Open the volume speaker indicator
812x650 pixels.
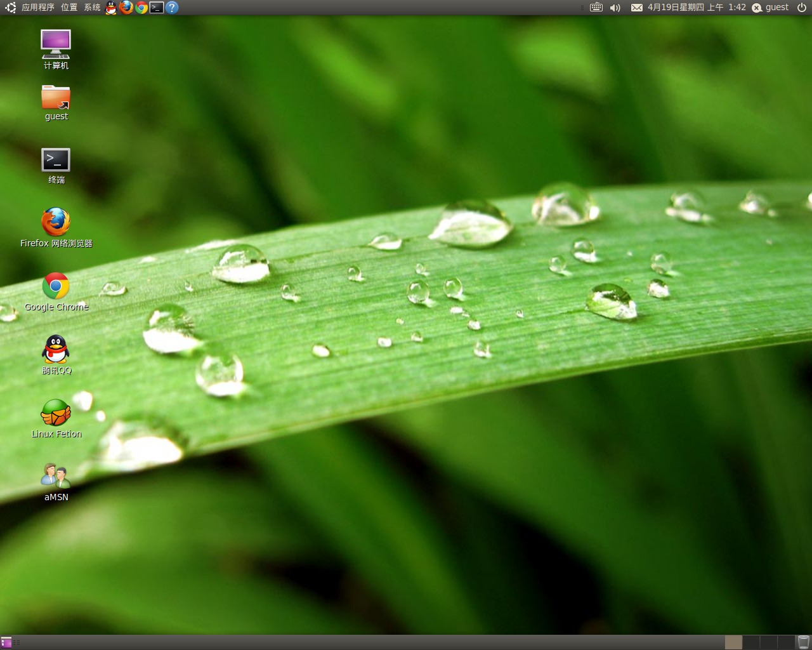point(615,8)
